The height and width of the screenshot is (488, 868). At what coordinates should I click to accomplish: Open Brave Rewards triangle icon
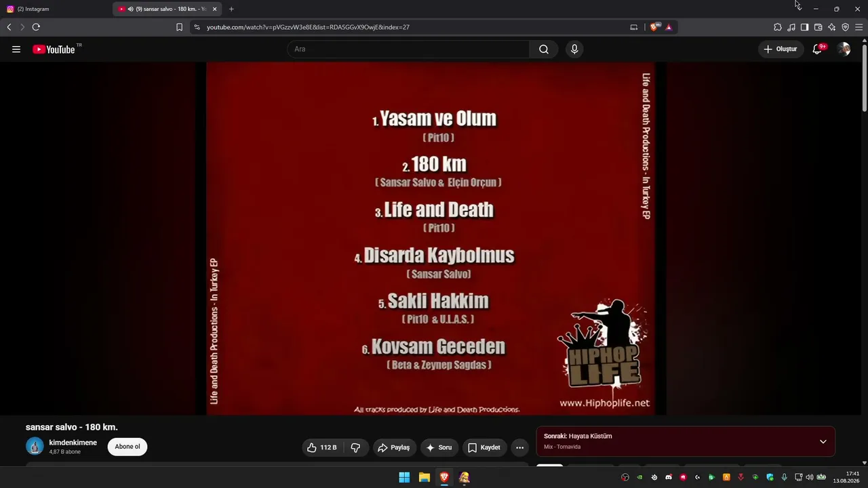(669, 27)
